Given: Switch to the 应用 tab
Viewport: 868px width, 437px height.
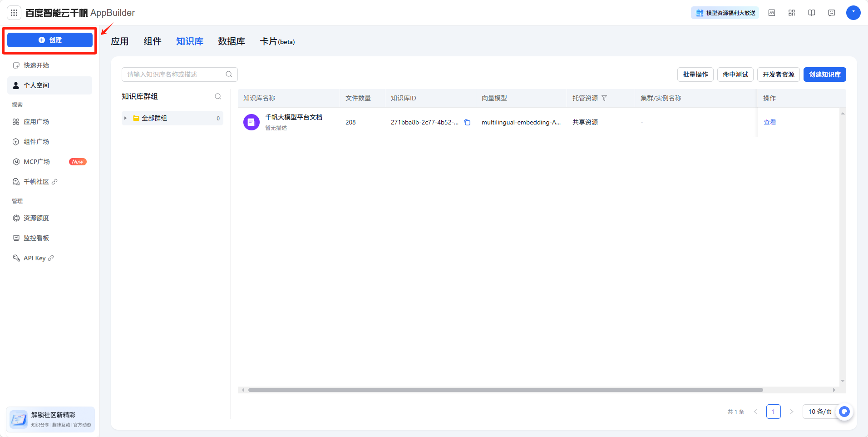Looking at the screenshot, I should pyautogui.click(x=120, y=41).
